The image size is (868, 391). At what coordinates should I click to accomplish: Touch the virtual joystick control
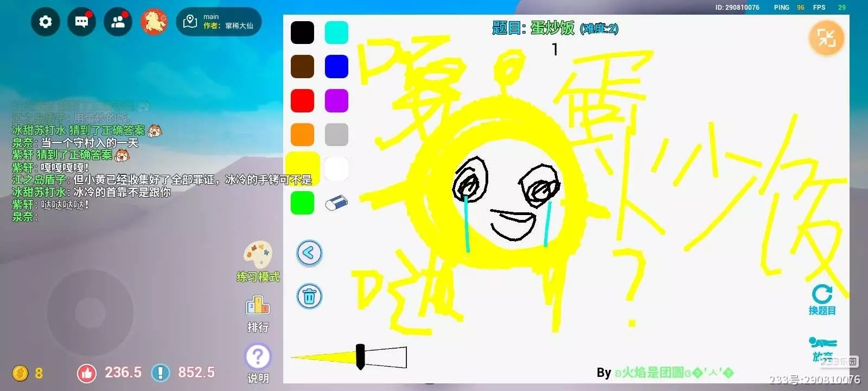(90, 313)
